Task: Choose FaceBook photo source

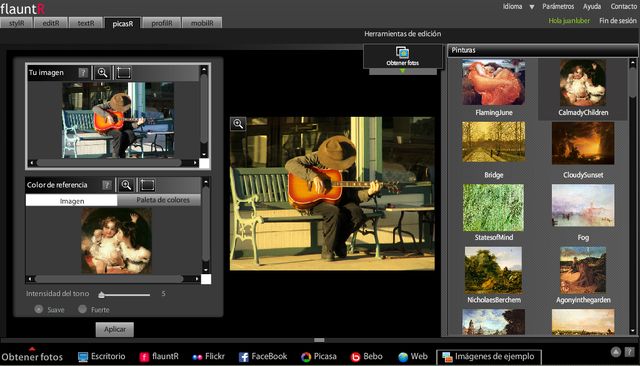Action: coord(263,357)
